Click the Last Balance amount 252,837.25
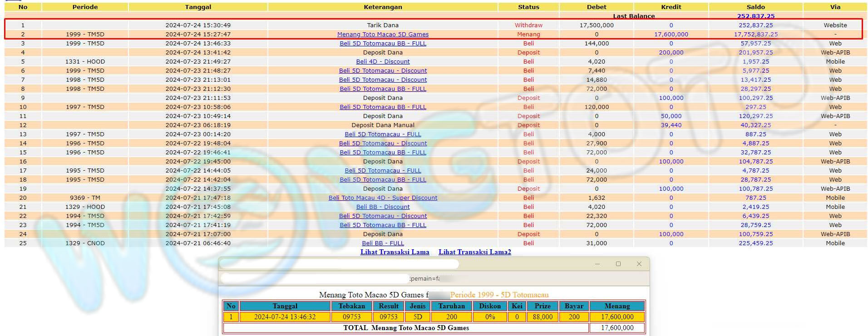 point(755,16)
